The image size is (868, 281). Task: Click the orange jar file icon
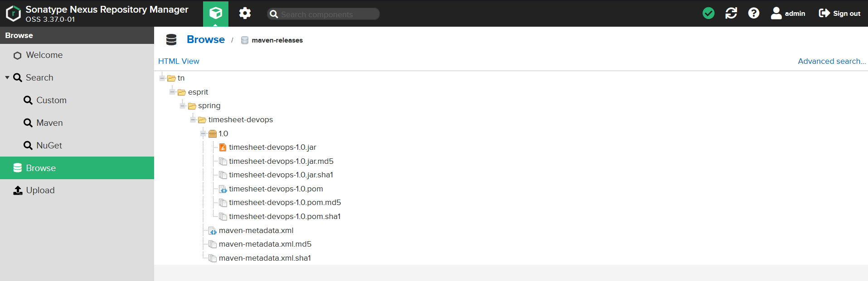point(223,148)
